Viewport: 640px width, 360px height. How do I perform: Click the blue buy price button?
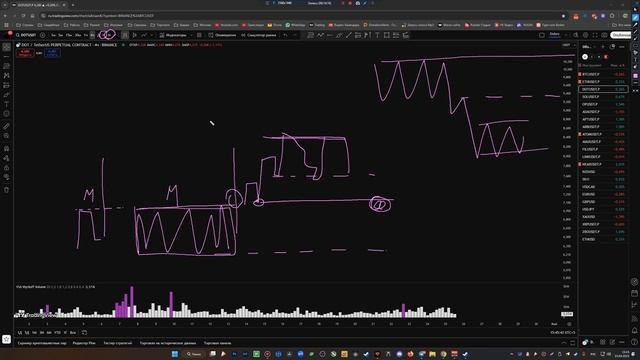click(52, 53)
